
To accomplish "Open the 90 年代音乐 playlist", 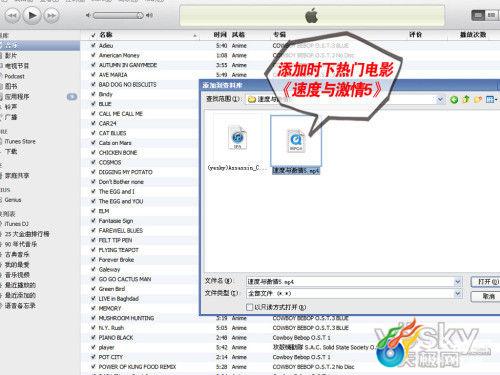I will [21, 244].
